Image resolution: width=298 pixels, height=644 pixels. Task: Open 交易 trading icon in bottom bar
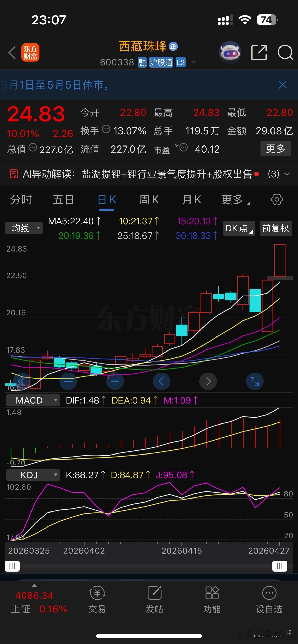pyautogui.click(x=97, y=593)
